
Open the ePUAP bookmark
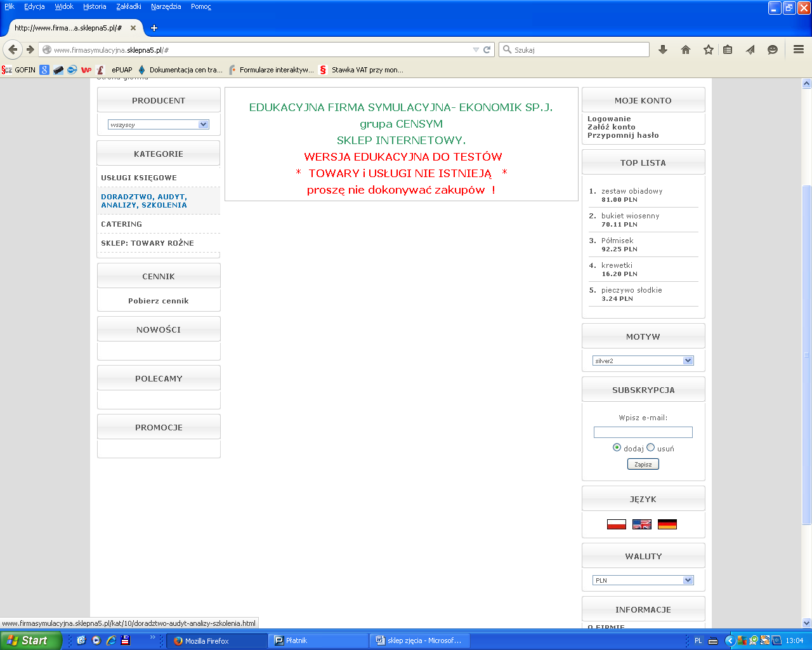tap(122, 70)
